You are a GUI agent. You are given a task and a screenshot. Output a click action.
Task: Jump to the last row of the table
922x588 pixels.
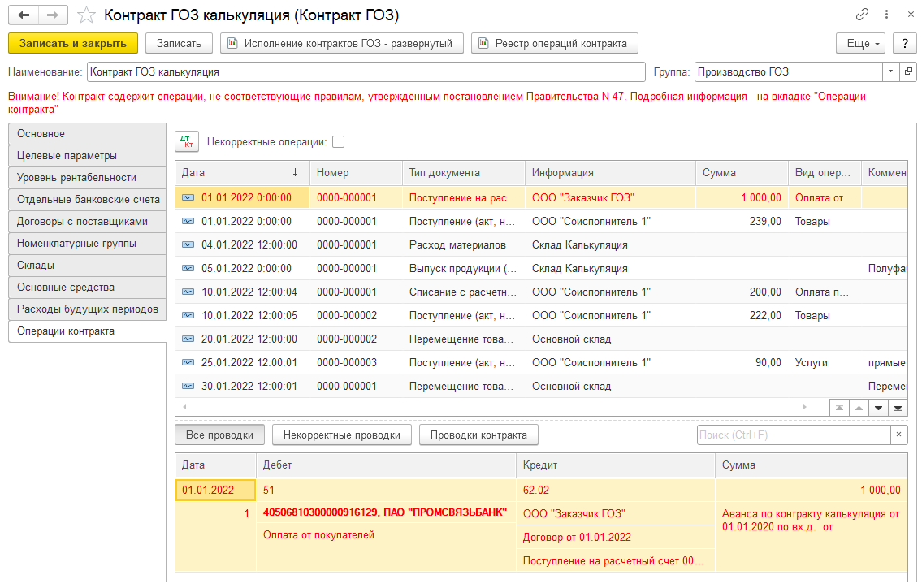pos(898,407)
